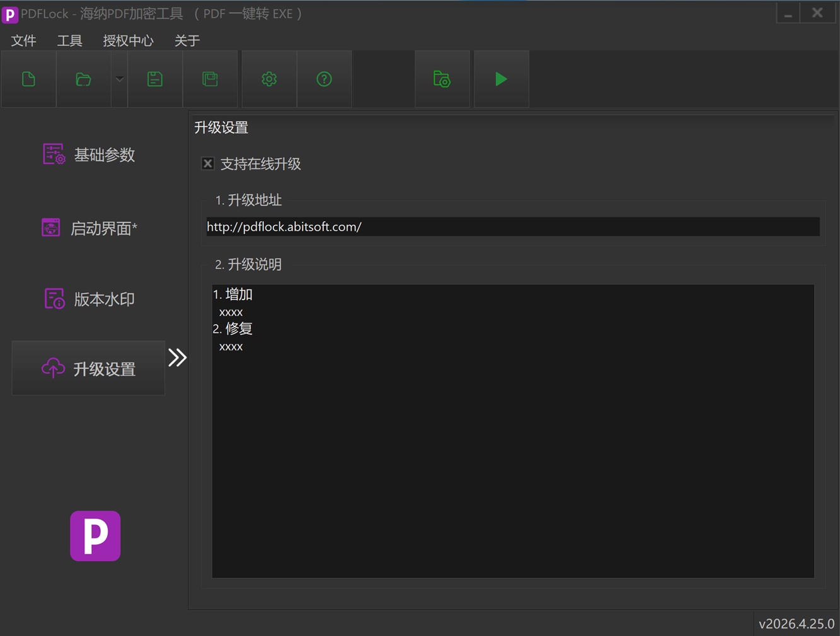The image size is (840, 636).
Task: Expand the dropdown arrow beside open folder
Action: (x=119, y=79)
